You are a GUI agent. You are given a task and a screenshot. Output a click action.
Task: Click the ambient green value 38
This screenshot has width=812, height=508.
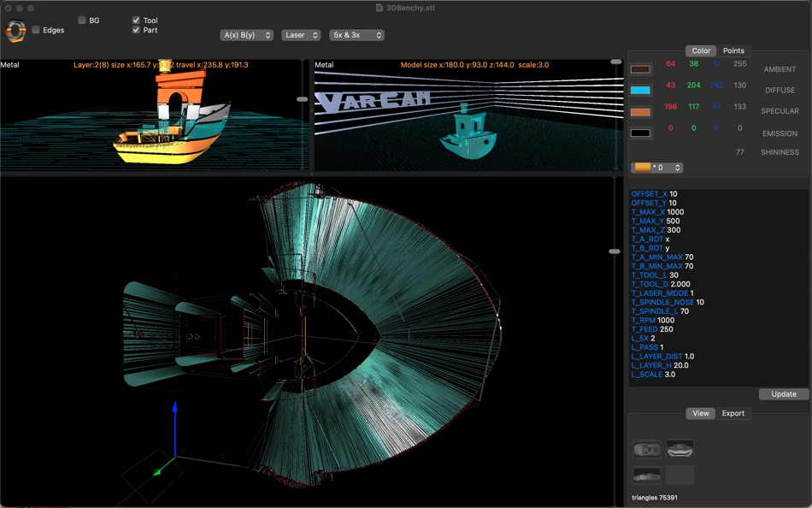(694, 64)
